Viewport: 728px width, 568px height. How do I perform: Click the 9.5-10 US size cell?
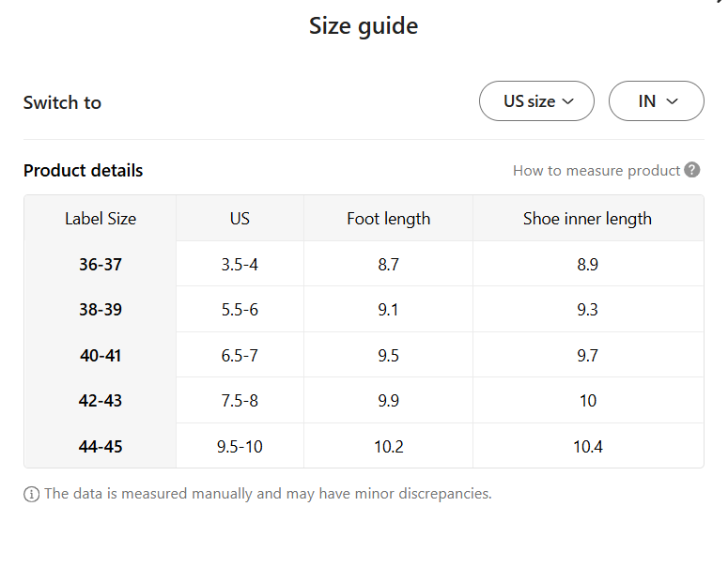coord(240,447)
